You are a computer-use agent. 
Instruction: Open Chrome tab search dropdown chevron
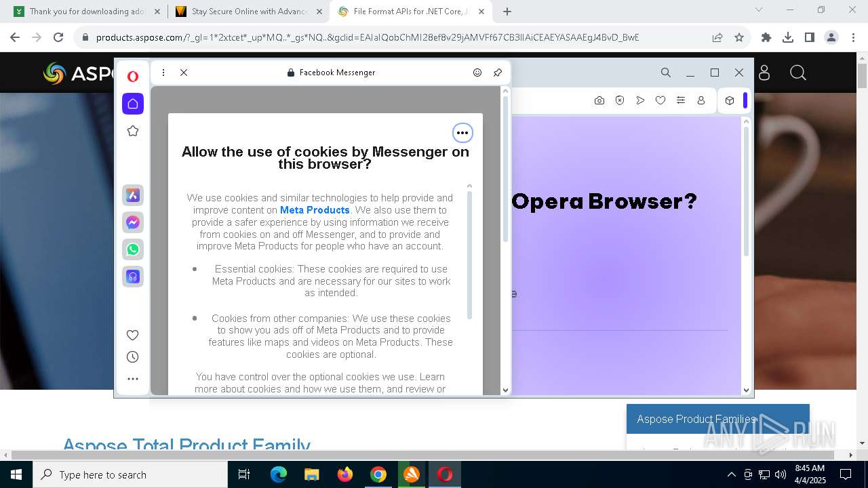click(x=759, y=9)
